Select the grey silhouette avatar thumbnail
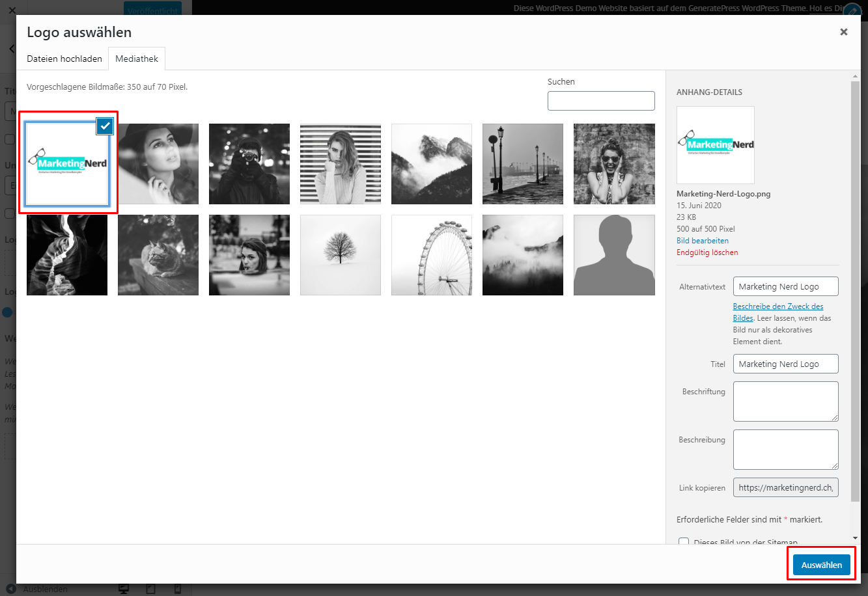 [614, 255]
